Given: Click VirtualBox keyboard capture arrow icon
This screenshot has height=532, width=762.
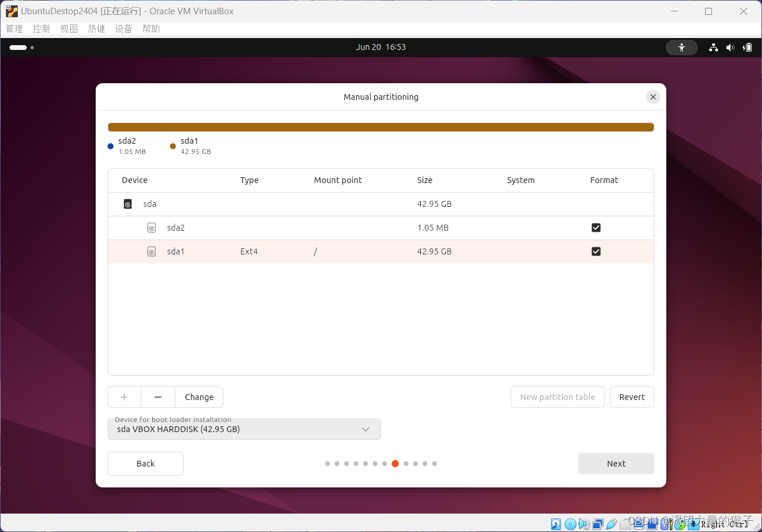Looking at the screenshot, I should tap(693, 524).
